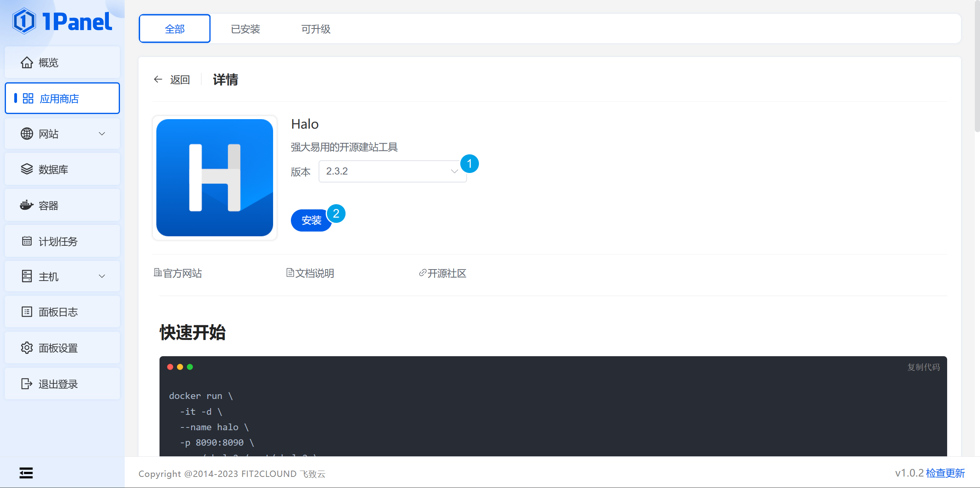Open the 开源社区 link
This screenshot has width=980, height=488.
click(443, 273)
